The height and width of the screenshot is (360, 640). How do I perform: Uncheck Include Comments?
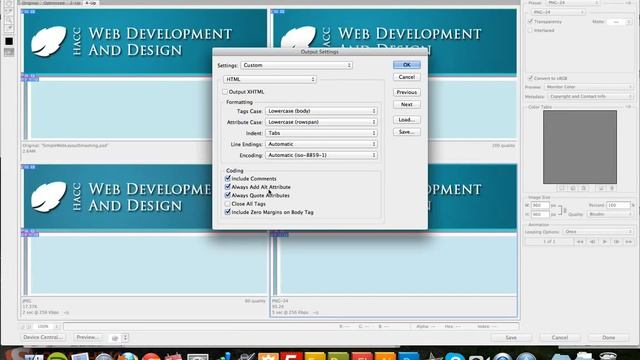228,178
